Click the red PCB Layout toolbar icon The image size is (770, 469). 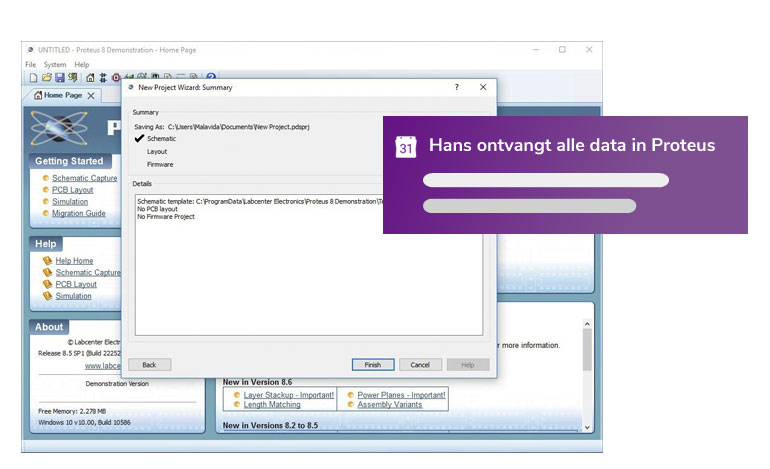point(116,78)
